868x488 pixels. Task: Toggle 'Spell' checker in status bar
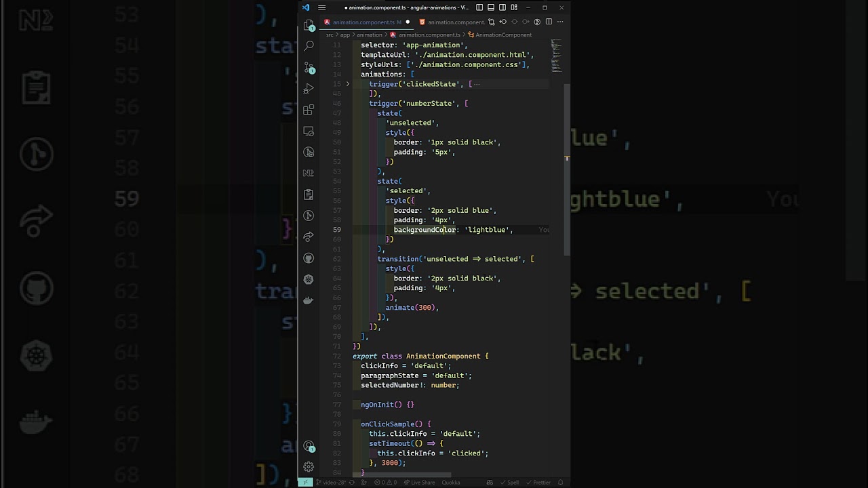(509, 483)
